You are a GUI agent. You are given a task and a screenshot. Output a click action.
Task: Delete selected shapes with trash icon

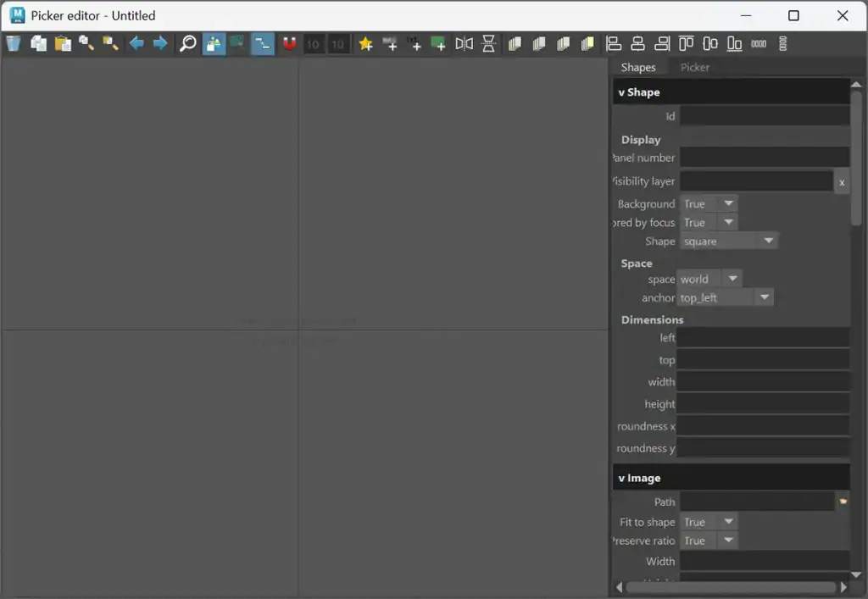pos(14,43)
